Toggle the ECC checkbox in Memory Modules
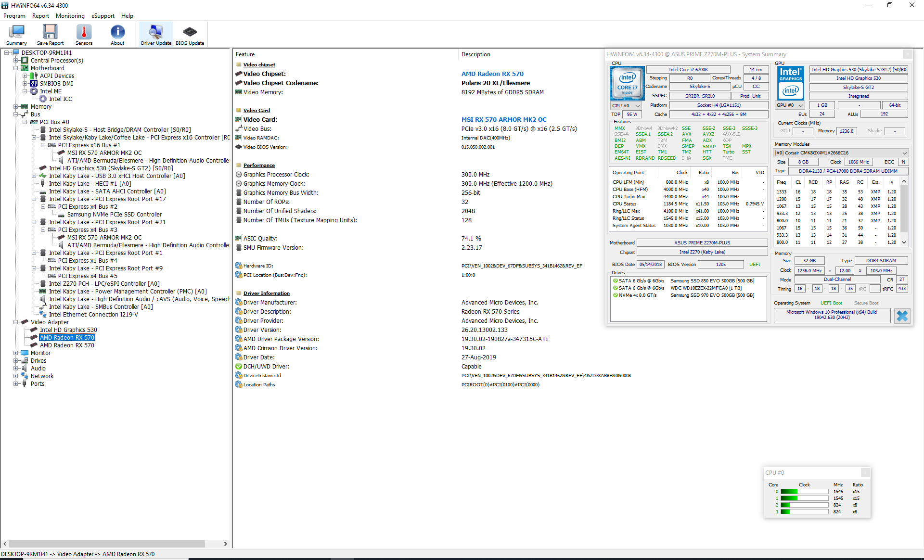This screenshot has width=924, height=560. point(903,162)
